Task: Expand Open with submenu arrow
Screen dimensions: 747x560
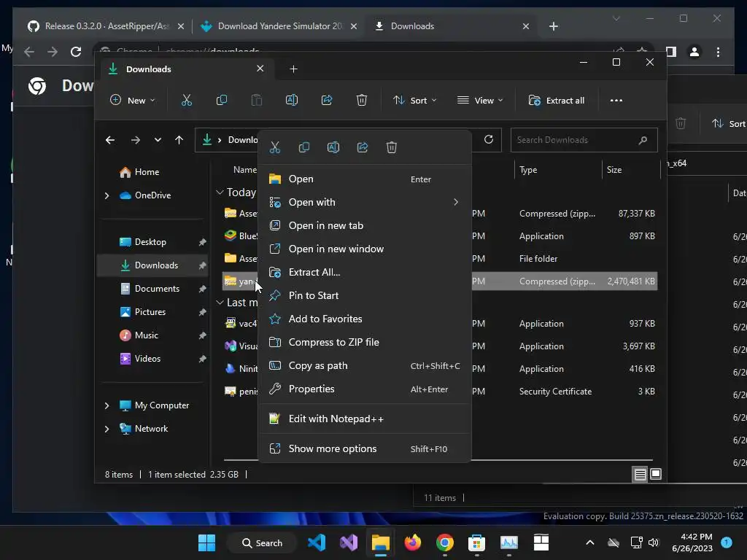Action: 456,203
